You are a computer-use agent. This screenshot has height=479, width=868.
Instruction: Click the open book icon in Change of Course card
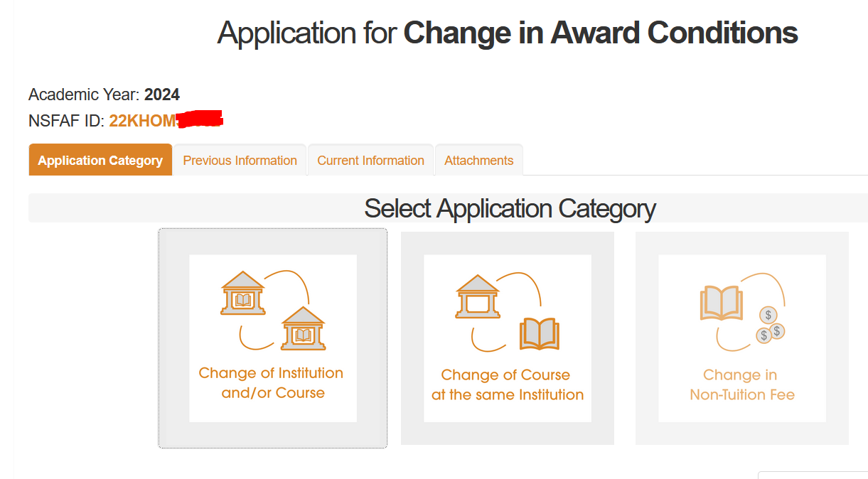tap(540, 334)
